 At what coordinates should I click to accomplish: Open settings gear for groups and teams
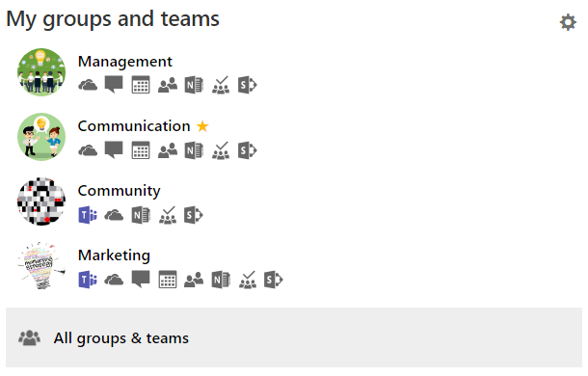pyautogui.click(x=568, y=22)
